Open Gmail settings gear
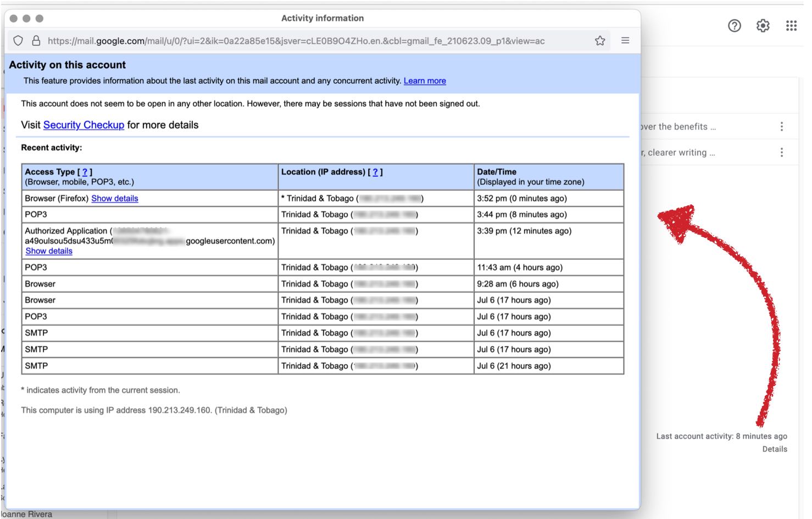812x519 pixels. pyautogui.click(x=763, y=26)
